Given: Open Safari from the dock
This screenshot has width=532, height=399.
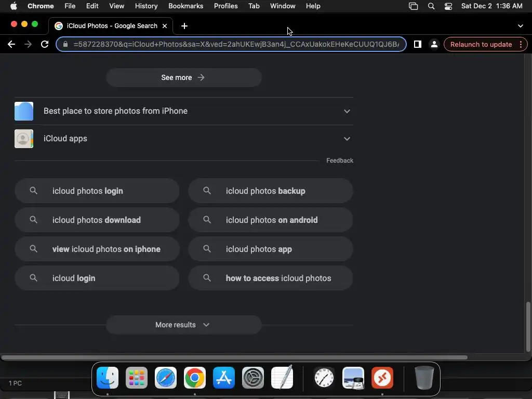Looking at the screenshot, I should (x=166, y=378).
